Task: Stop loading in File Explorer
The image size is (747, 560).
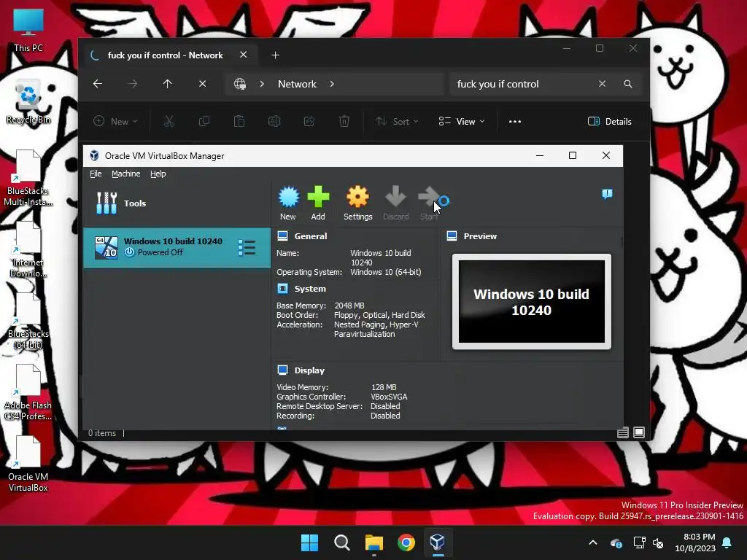Action: (x=203, y=84)
